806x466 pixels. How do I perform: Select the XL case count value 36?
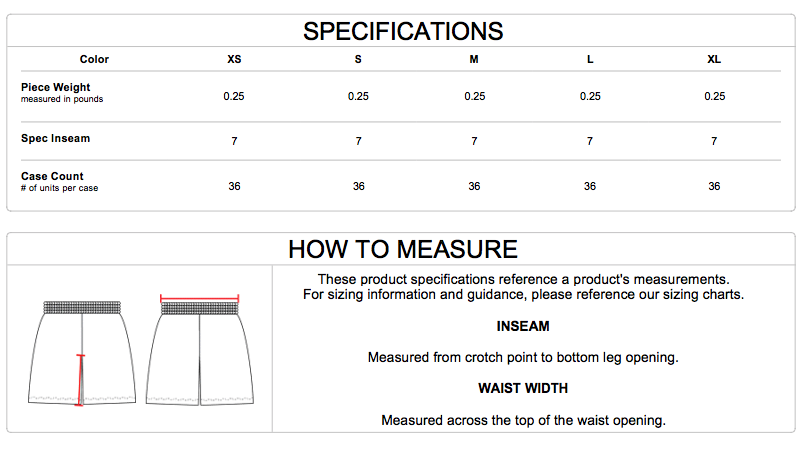click(x=714, y=187)
